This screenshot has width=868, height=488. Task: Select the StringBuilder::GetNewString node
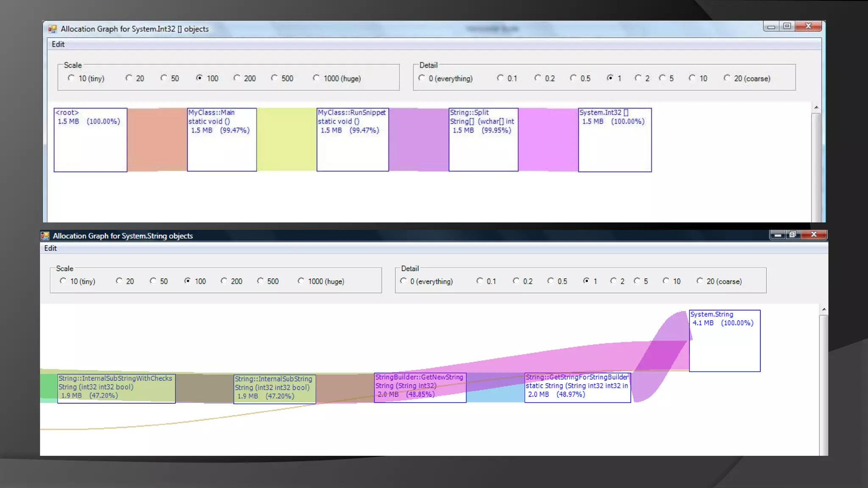(420, 387)
